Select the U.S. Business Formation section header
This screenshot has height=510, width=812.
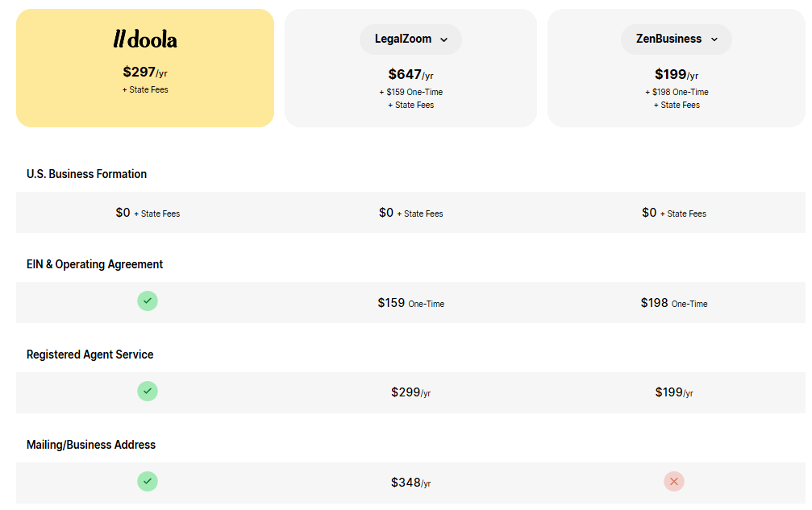click(87, 173)
